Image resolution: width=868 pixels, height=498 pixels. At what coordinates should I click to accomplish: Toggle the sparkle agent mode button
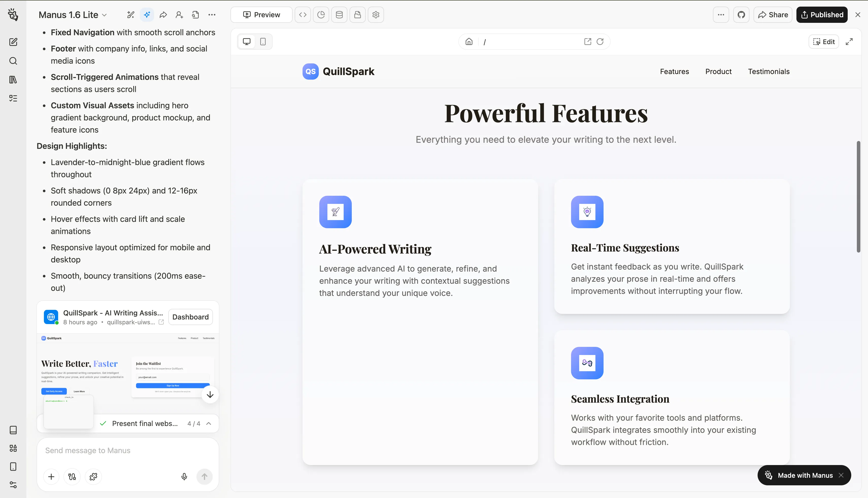[147, 15]
